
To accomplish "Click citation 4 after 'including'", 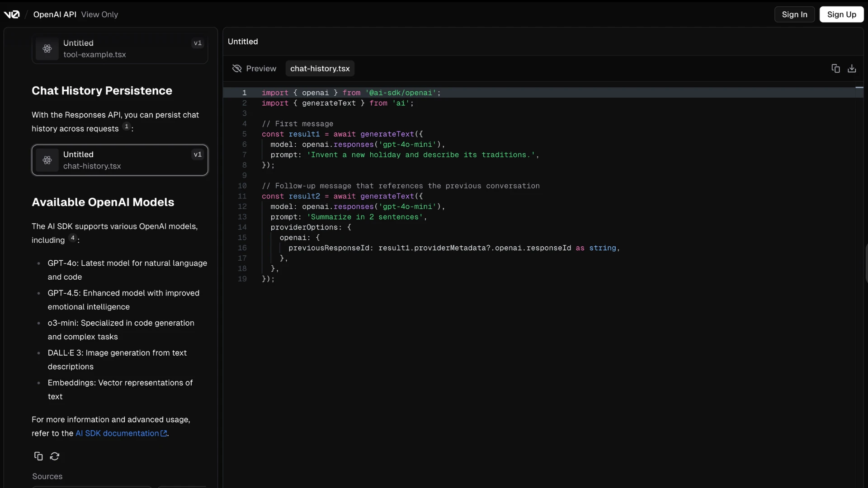I will [x=72, y=238].
